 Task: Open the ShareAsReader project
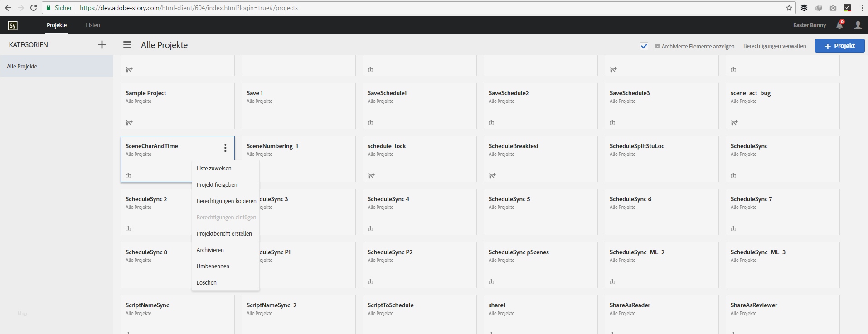click(661, 315)
